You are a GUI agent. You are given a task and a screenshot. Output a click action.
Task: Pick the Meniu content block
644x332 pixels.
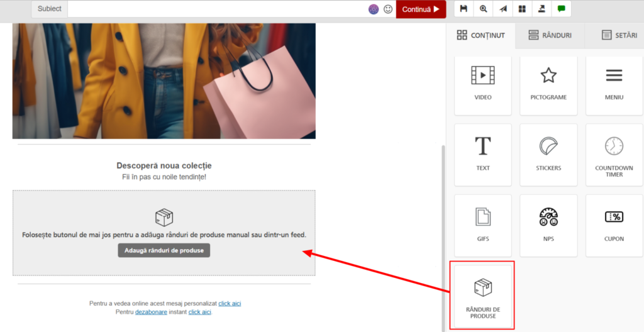(614, 85)
